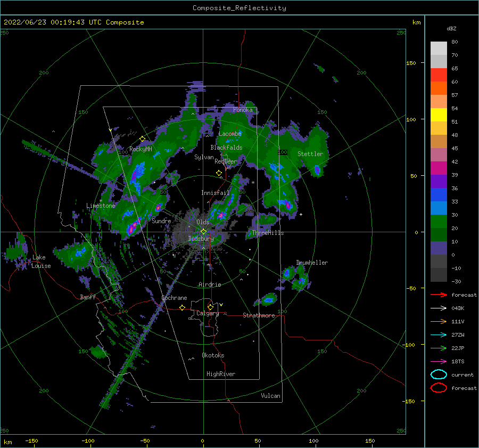Click the magenta 18TS arrow in legend
Screen dimensions: 479x448
tap(439, 362)
